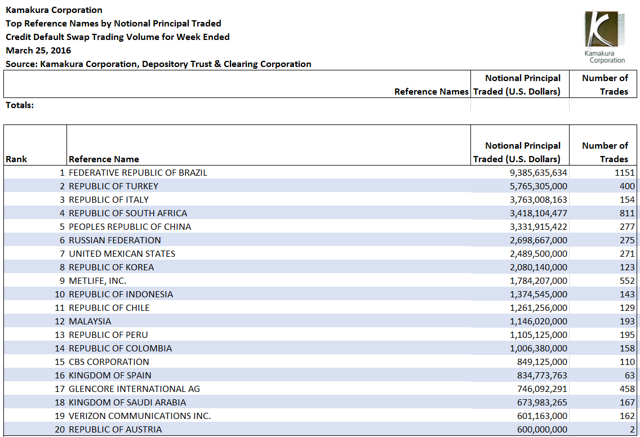Select the 'Kamakura Corporation' title text
Screen dimensions: 640x437
coord(54,10)
